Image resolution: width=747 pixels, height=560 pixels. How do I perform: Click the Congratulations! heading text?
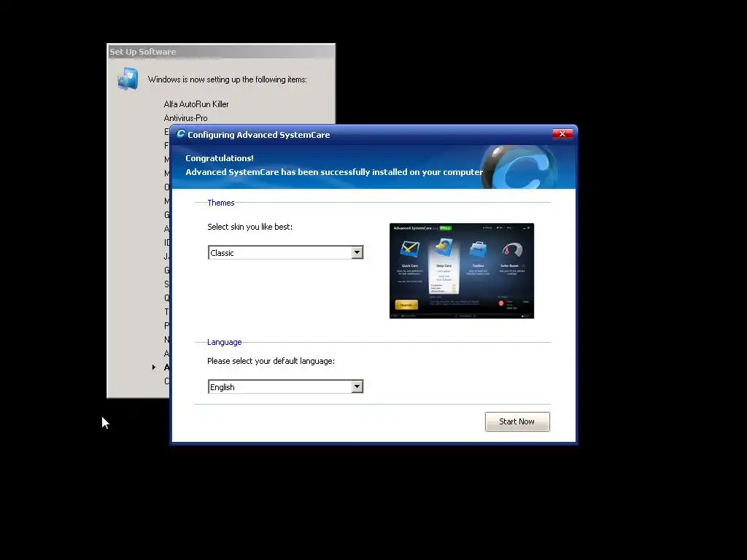point(219,158)
